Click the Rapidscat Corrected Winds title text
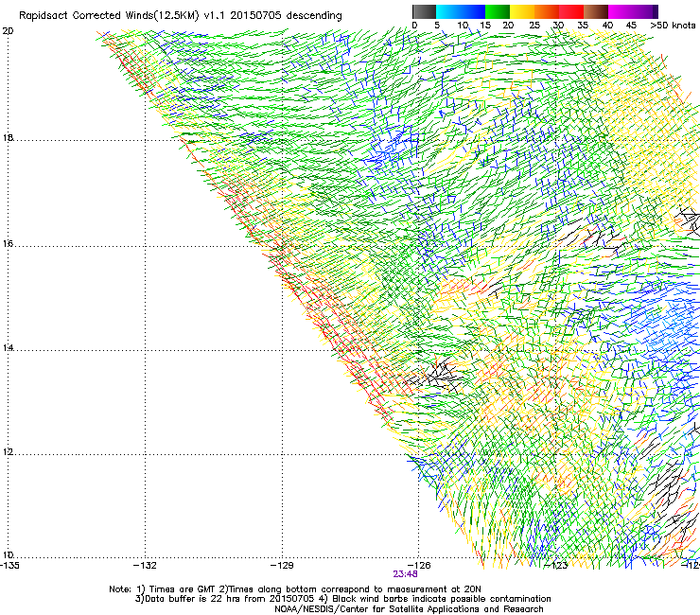 coord(181,15)
